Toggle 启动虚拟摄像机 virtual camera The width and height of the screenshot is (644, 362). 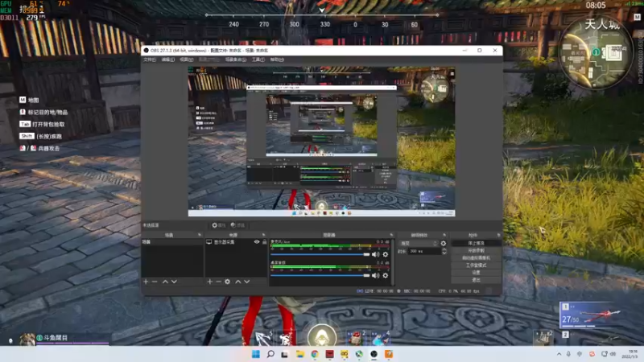(x=476, y=257)
